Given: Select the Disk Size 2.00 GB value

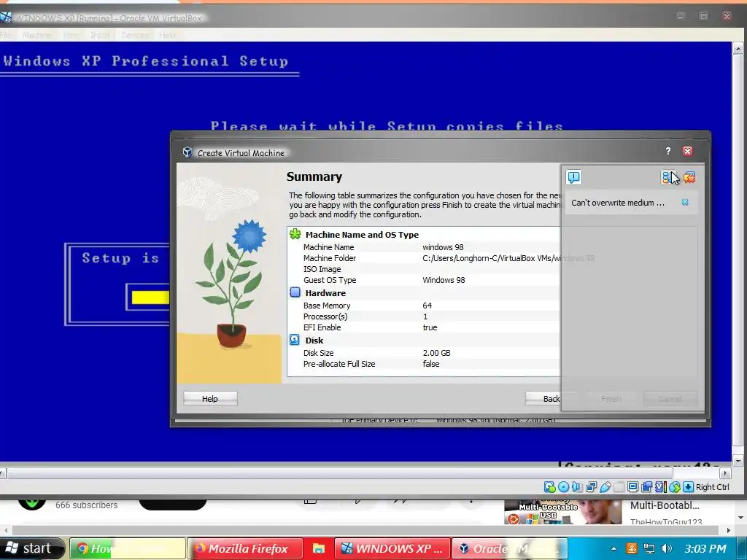Looking at the screenshot, I should 436,353.
